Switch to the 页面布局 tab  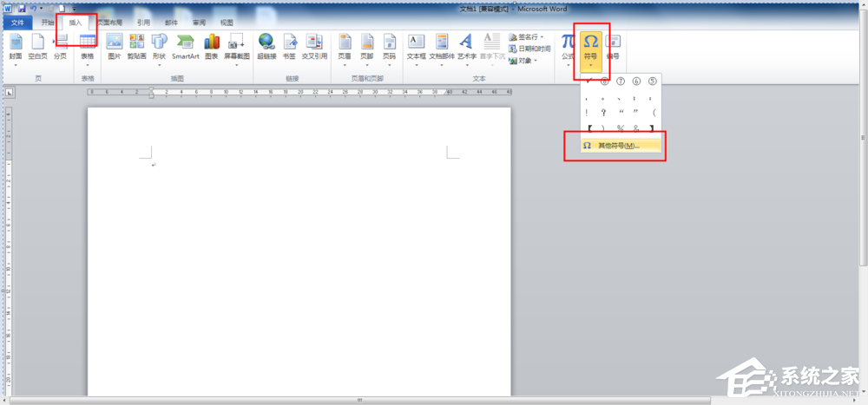click(109, 23)
